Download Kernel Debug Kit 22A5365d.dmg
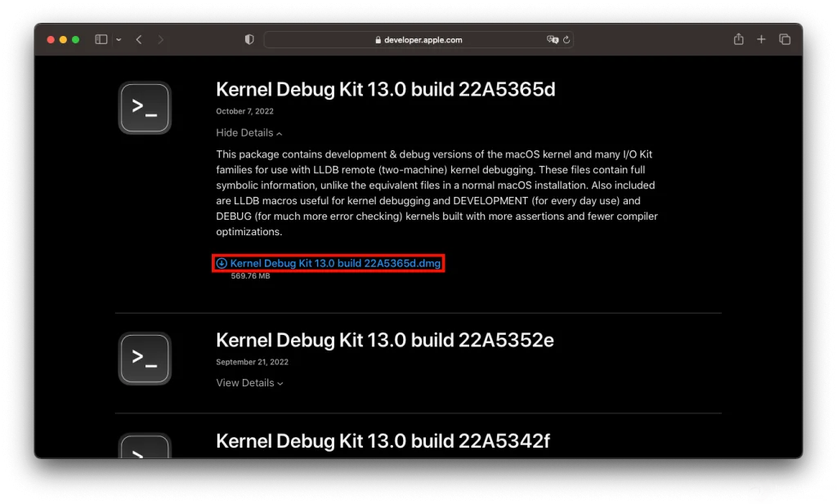837x504 pixels. 335,263
